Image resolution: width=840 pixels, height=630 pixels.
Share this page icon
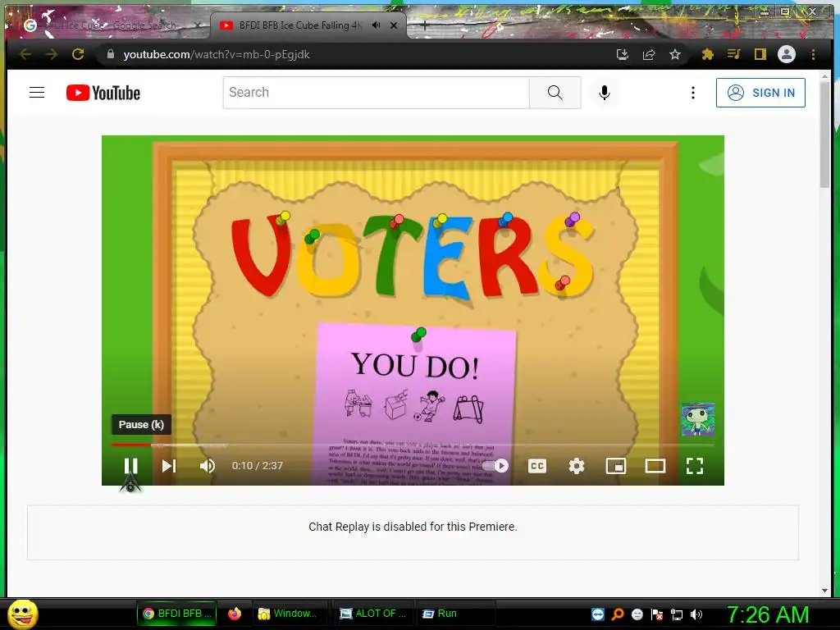(649, 54)
